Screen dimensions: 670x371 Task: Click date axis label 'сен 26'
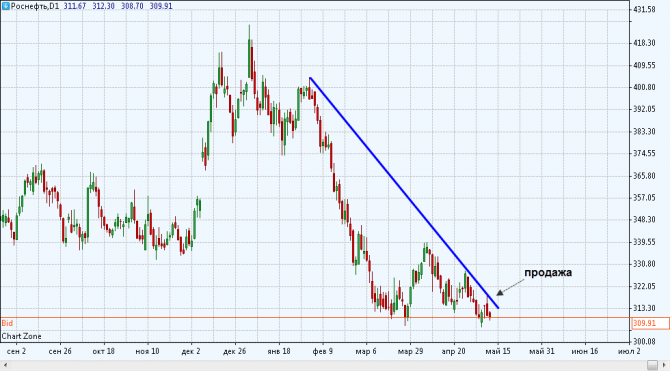pos(60,351)
